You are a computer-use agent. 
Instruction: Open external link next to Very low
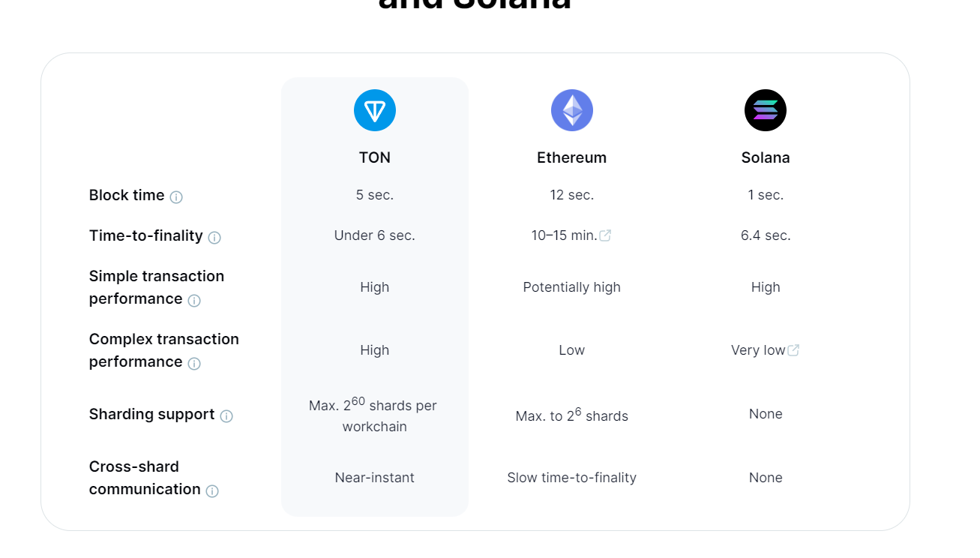[x=793, y=350]
